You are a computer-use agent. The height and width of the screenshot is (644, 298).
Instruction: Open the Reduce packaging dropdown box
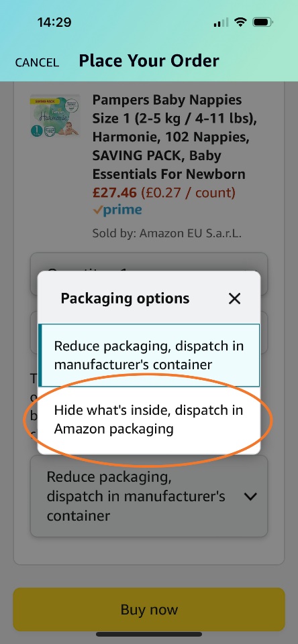point(149,496)
